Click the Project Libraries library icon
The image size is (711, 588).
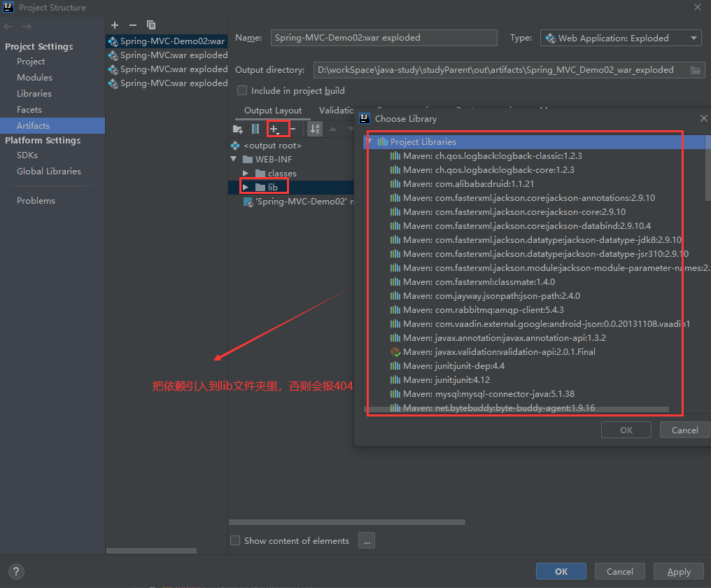(x=383, y=142)
